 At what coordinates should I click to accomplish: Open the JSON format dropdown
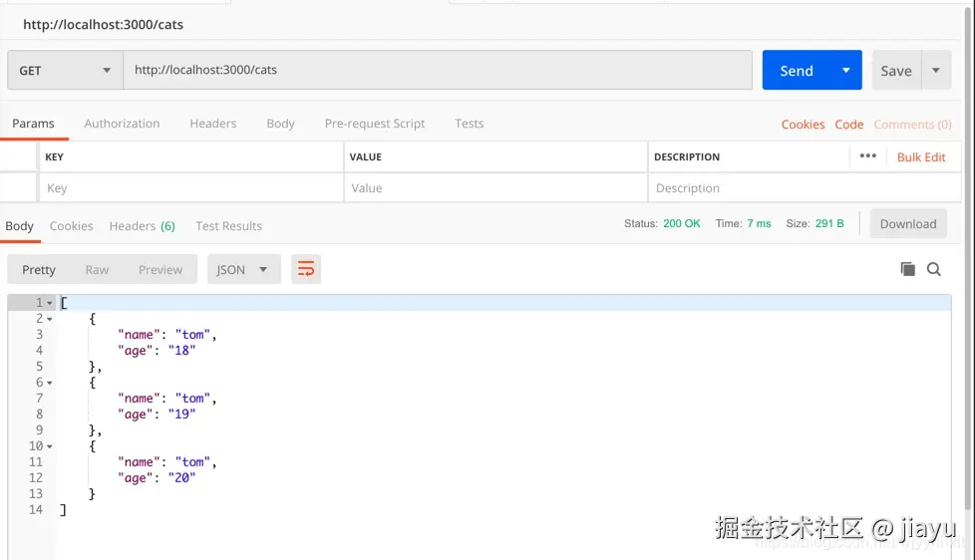pyautogui.click(x=243, y=269)
